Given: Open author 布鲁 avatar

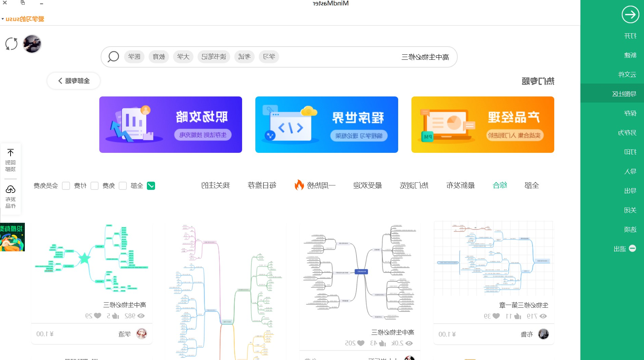Looking at the screenshot, I should coord(543,334).
